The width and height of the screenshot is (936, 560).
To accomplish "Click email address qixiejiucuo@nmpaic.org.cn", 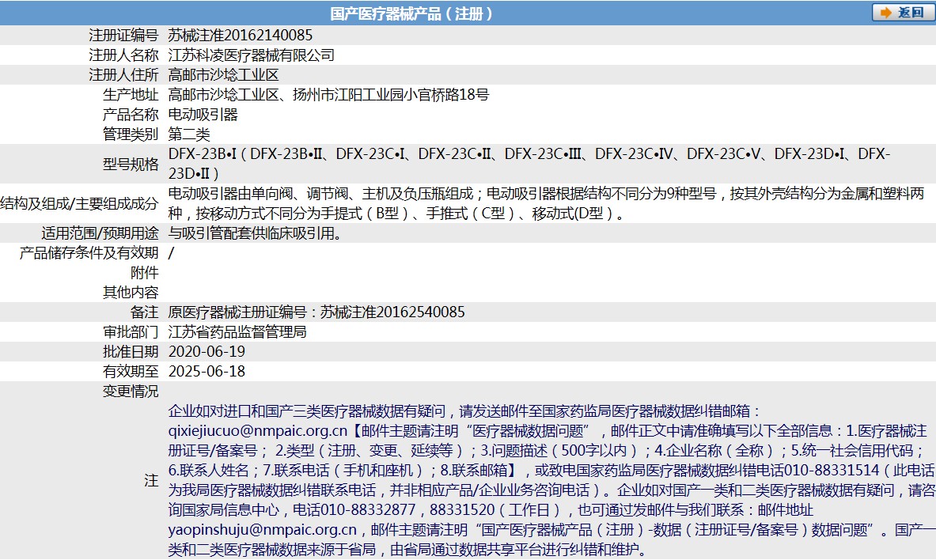I will [x=258, y=430].
